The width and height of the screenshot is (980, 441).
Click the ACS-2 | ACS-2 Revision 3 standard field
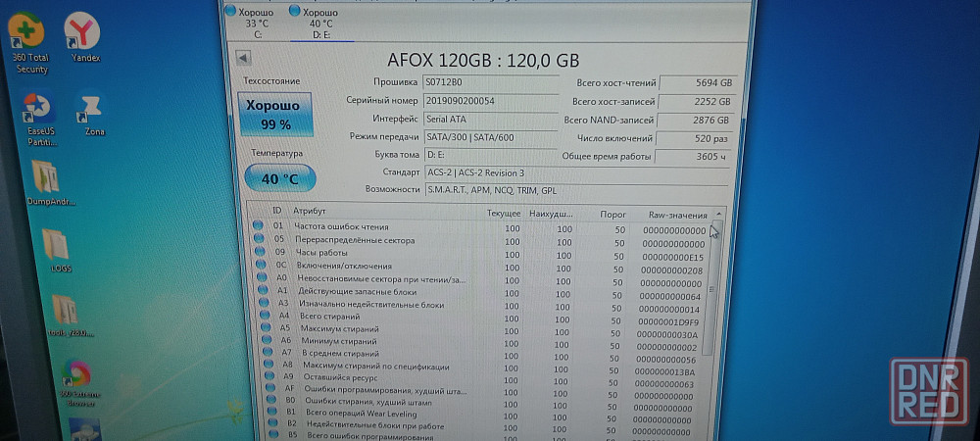[577, 171]
